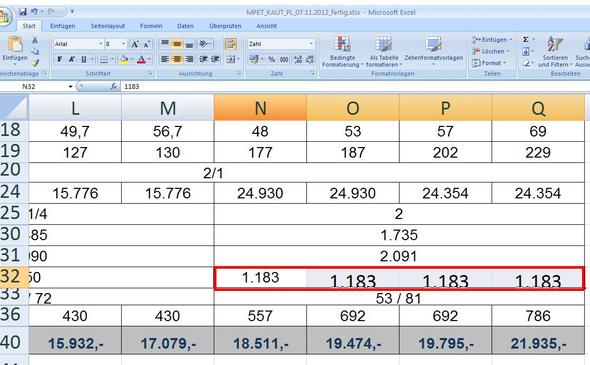Open the Name Box dropdown arrow
The height and width of the screenshot is (365, 590).
[x=70, y=87]
